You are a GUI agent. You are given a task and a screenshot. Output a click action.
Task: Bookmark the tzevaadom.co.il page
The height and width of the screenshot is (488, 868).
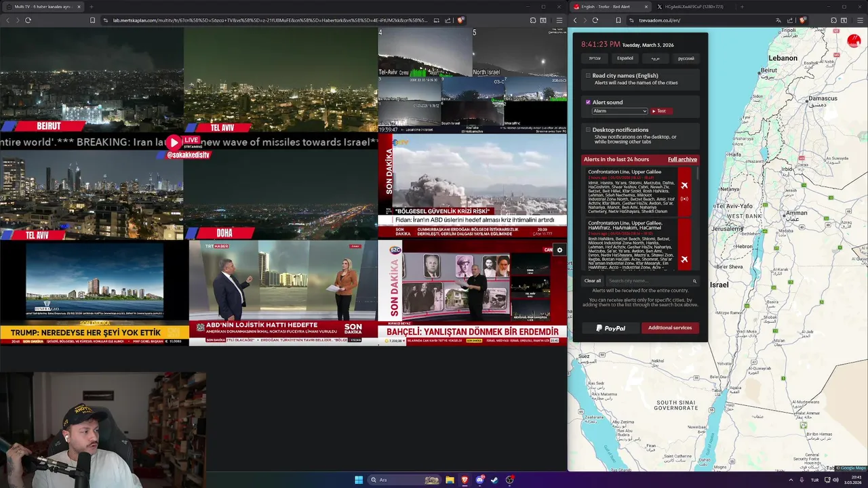(x=618, y=20)
